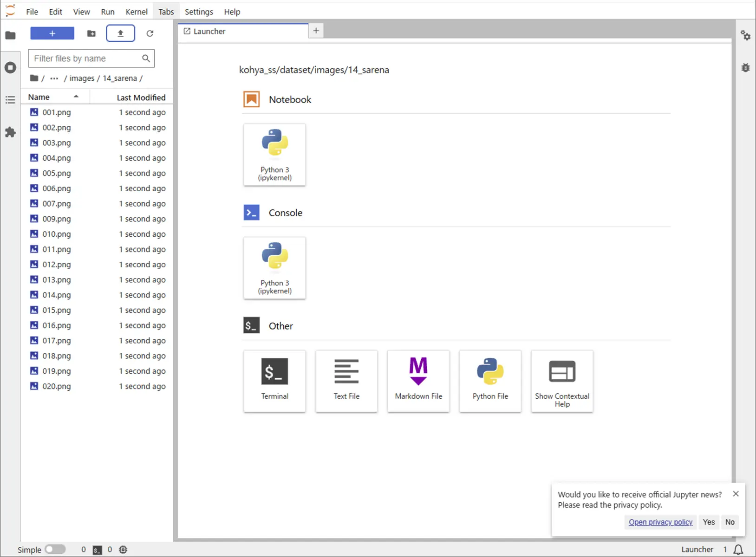Open the Settings menu
The width and height of the screenshot is (756, 557).
click(199, 12)
